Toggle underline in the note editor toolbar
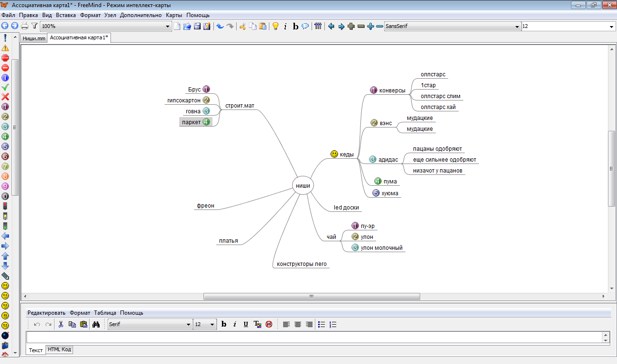617x364 pixels. tap(246, 324)
